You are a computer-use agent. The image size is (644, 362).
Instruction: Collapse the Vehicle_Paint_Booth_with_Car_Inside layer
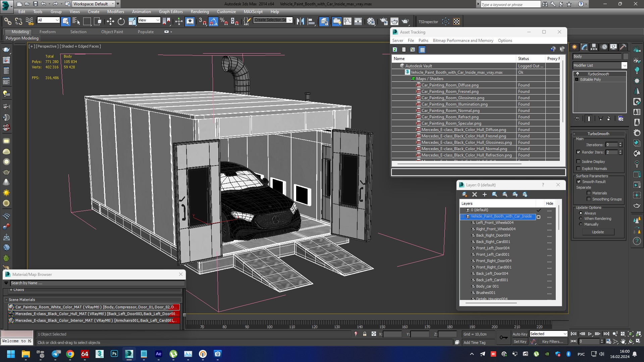463,217
